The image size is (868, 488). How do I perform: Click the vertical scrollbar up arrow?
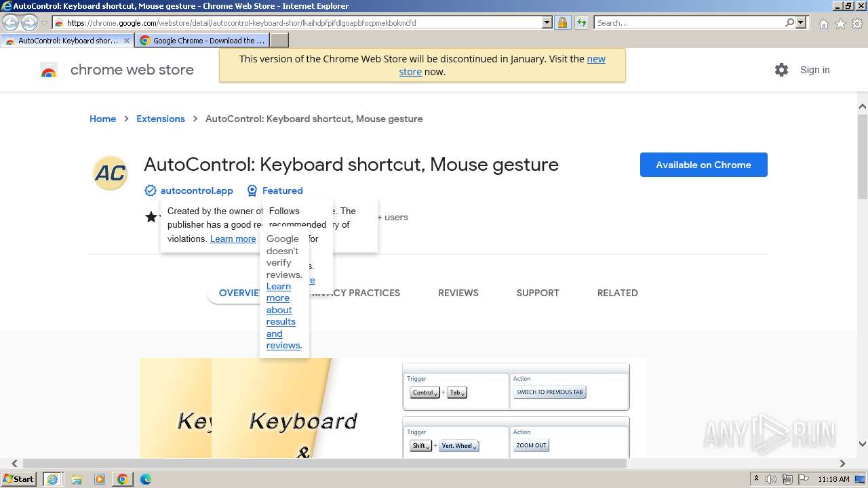pos(863,106)
